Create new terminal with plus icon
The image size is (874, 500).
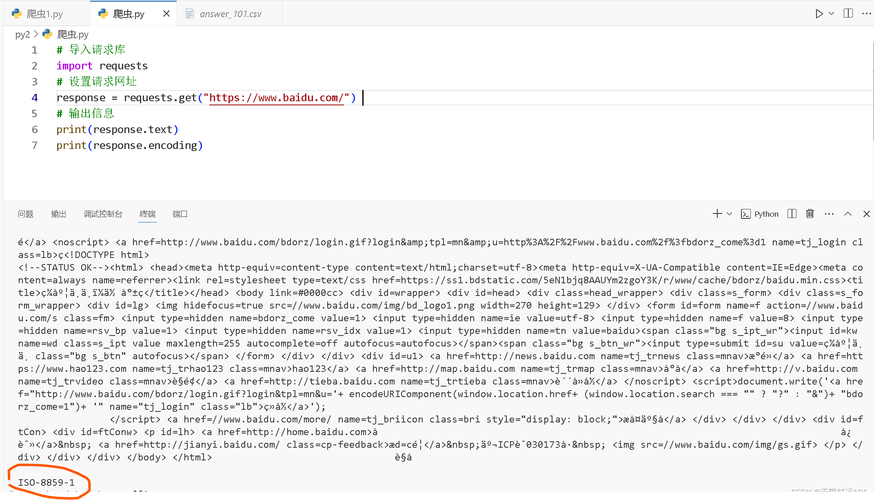point(717,213)
